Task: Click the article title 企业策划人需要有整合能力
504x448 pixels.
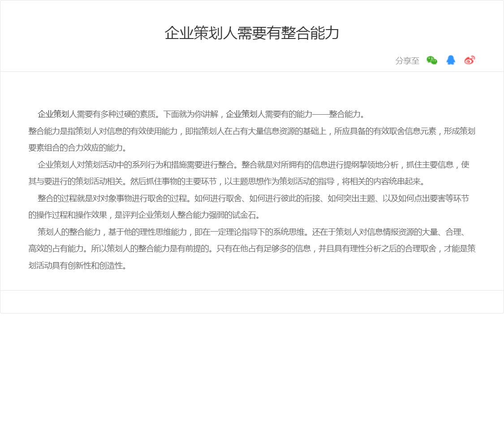Action: pyautogui.click(x=252, y=33)
